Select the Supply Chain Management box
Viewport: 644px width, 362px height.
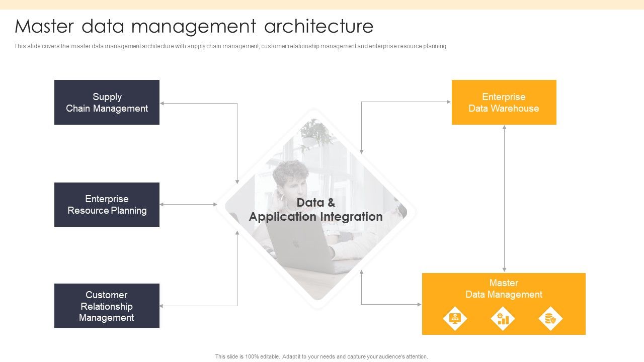[107, 102]
